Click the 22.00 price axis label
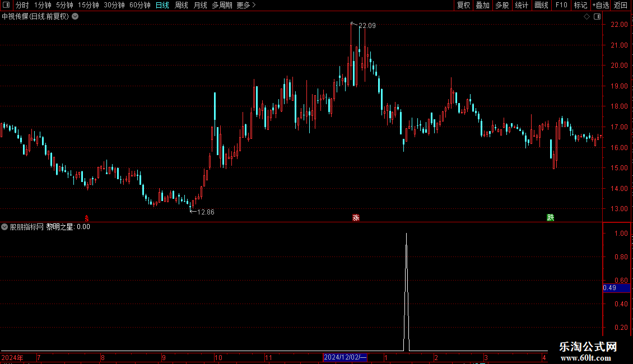This screenshot has width=633, height=364. (x=619, y=25)
